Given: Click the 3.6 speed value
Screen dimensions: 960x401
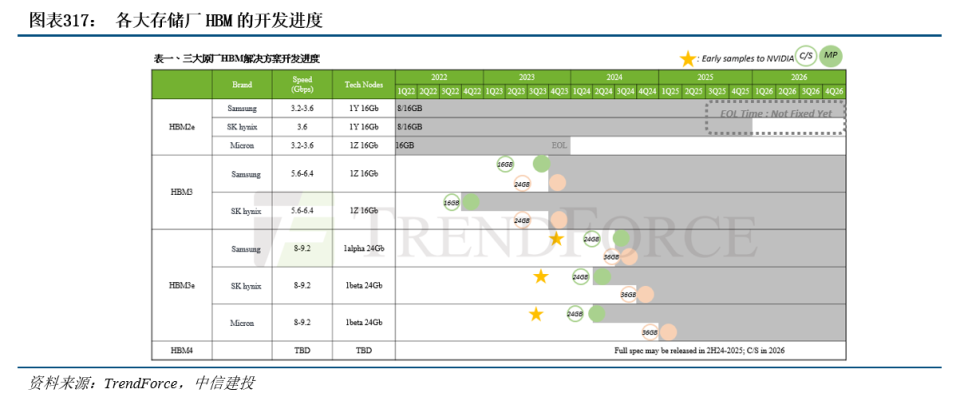Looking at the screenshot, I should pos(302,127).
